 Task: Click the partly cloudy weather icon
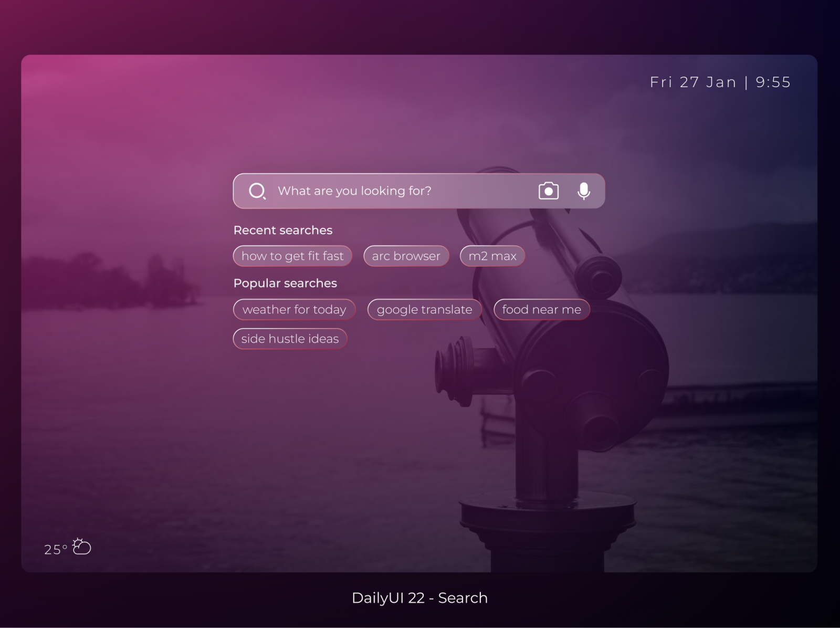(x=80, y=547)
